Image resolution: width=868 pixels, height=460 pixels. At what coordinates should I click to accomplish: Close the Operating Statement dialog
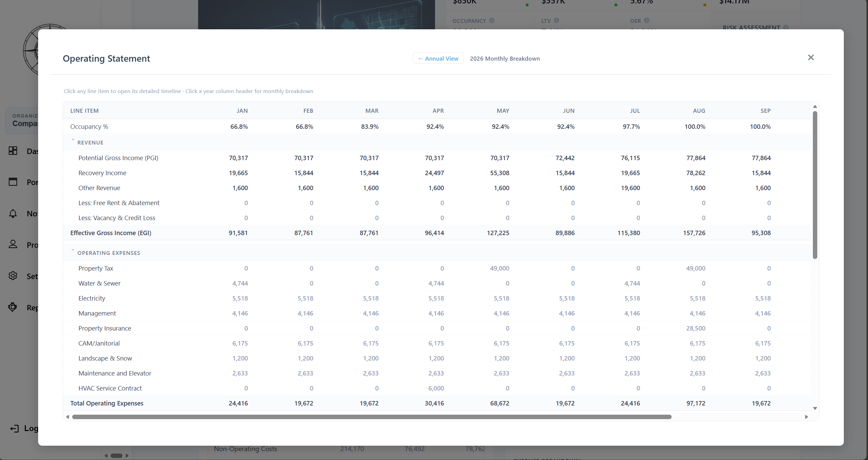tap(811, 57)
